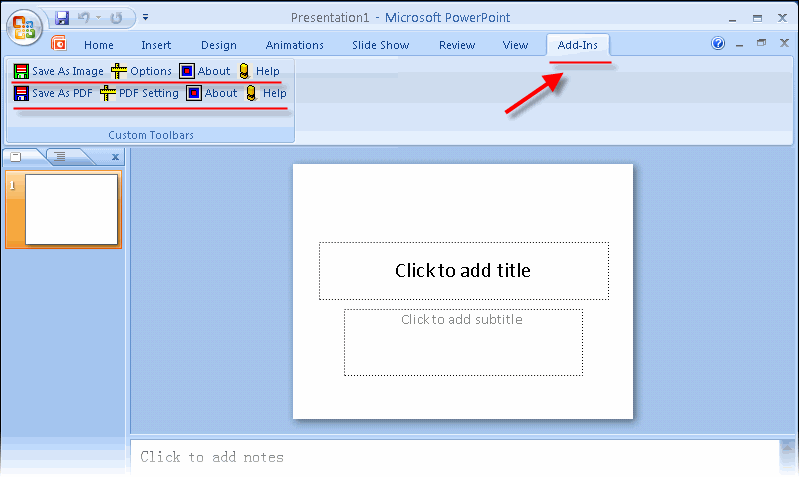Click Save As PDF in Custom Toolbars
Viewport: 799px width, 477px height.
[x=53, y=93]
